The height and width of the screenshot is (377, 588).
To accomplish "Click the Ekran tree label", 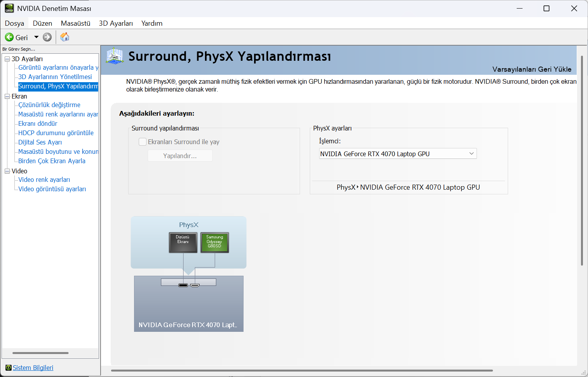I will tap(19, 96).
